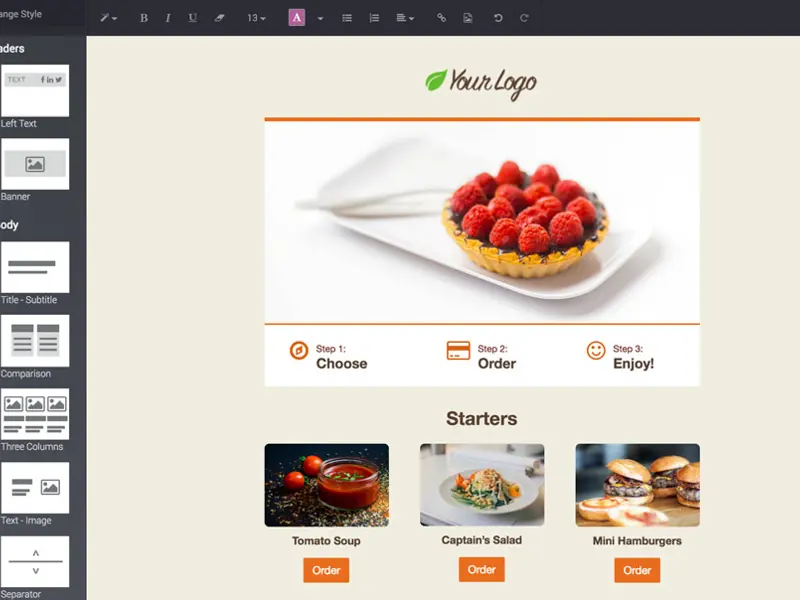Insert an unordered bullet list
Screen dimensions: 800x600
[x=347, y=18]
